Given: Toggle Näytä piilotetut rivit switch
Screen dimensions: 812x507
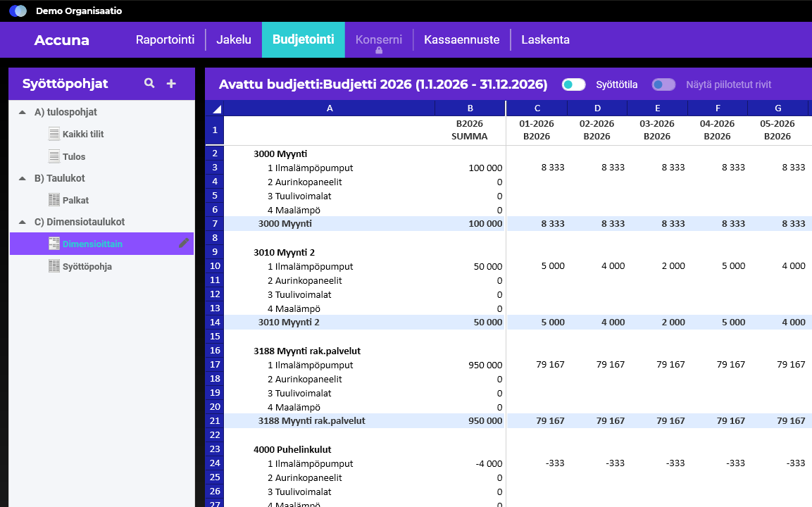Looking at the screenshot, I should tap(663, 84).
